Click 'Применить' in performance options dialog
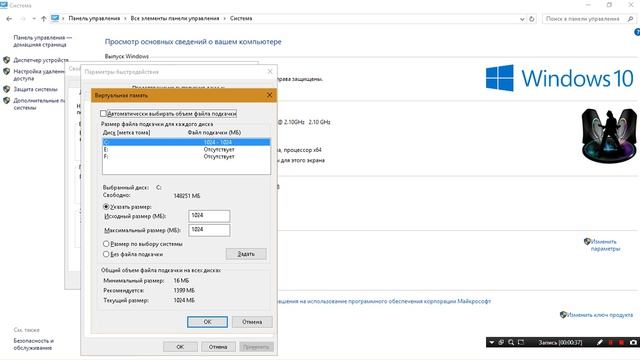The width and height of the screenshot is (640, 360). tap(256, 347)
